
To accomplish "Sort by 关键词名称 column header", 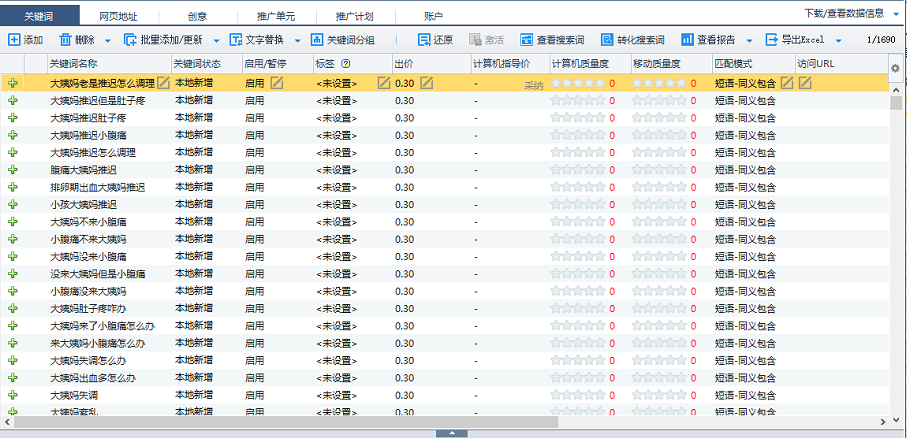I will tap(109, 64).
